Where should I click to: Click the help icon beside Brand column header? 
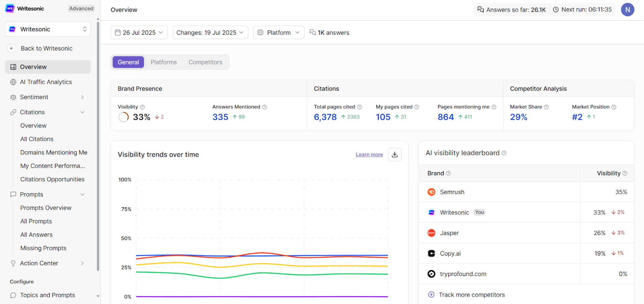pos(448,173)
